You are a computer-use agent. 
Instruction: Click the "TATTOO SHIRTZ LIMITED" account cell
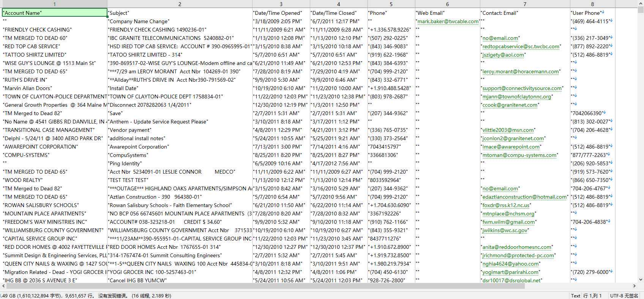click(x=54, y=55)
